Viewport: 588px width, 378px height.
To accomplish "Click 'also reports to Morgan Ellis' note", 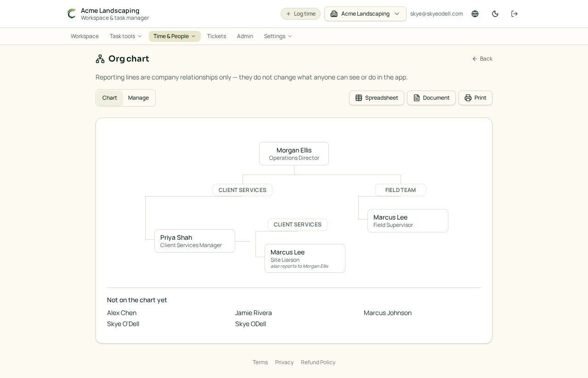I will click(x=300, y=266).
